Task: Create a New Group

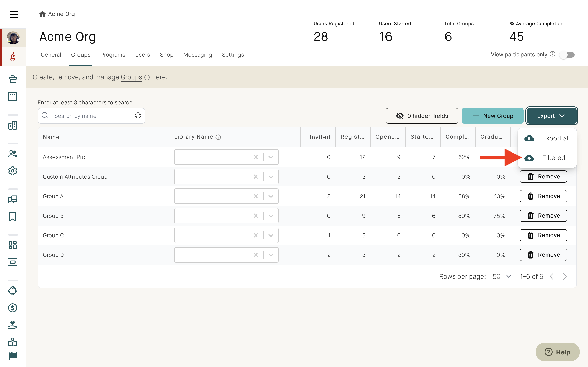Action: coord(492,116)
